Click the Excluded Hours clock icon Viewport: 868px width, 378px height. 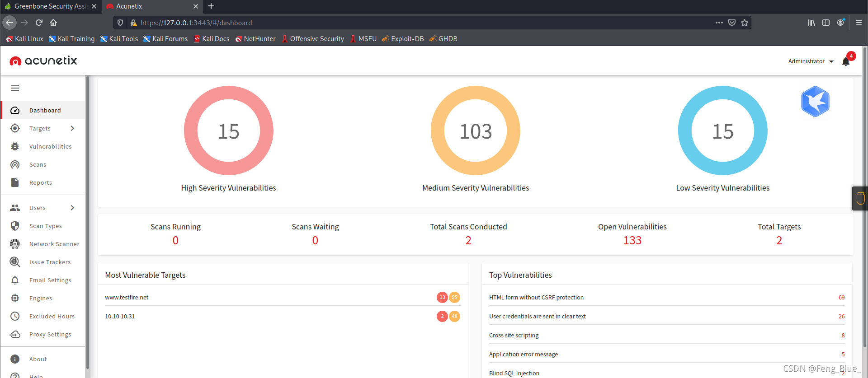point(15,316)
